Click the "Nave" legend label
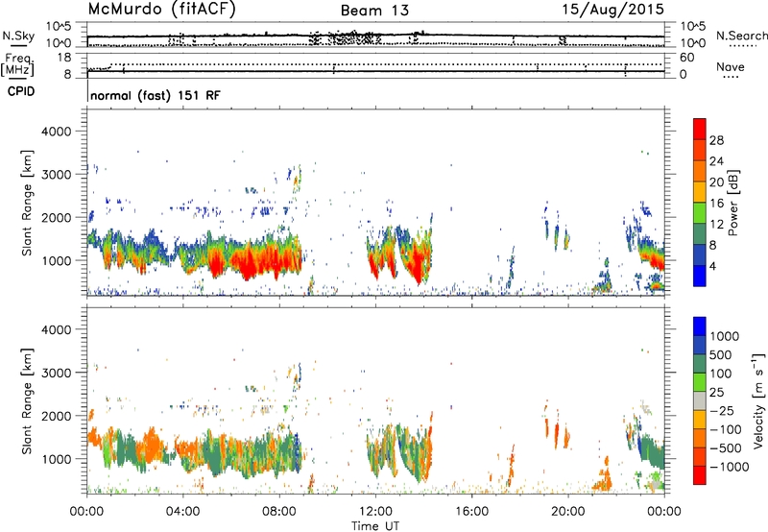The image size is (768, 532). coord(731,67)
